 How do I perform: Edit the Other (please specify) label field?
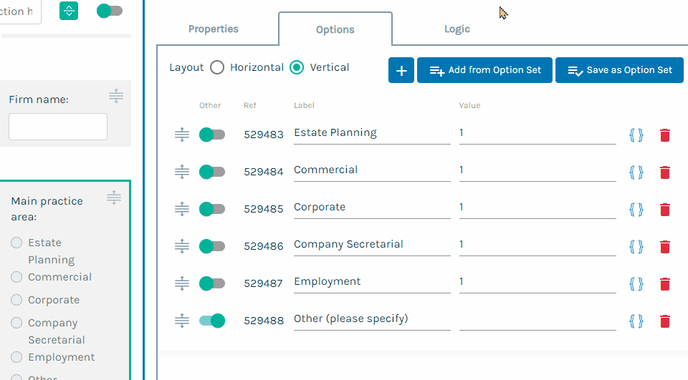pyautogui.click(x=372, y=320)
